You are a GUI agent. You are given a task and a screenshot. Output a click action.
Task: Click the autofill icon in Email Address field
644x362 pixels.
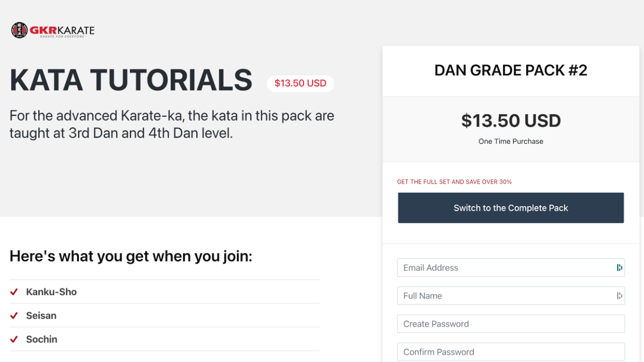(619, 267)
